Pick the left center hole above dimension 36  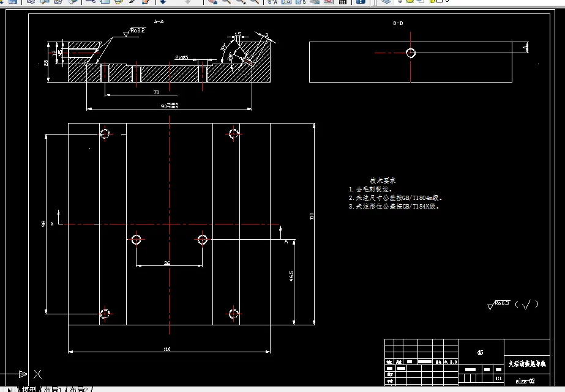click(137, 239)
